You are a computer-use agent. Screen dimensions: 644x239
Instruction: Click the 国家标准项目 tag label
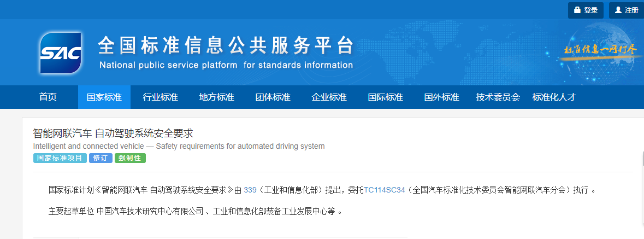[60, 158]
